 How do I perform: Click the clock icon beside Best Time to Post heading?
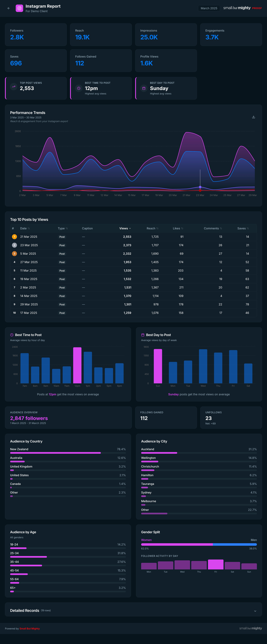point(12,335)
